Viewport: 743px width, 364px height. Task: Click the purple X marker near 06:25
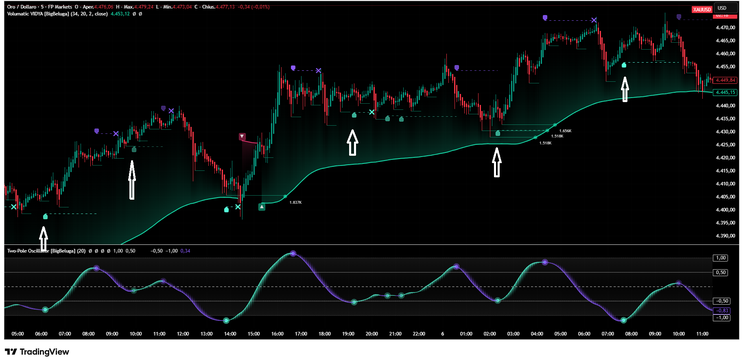594,20
